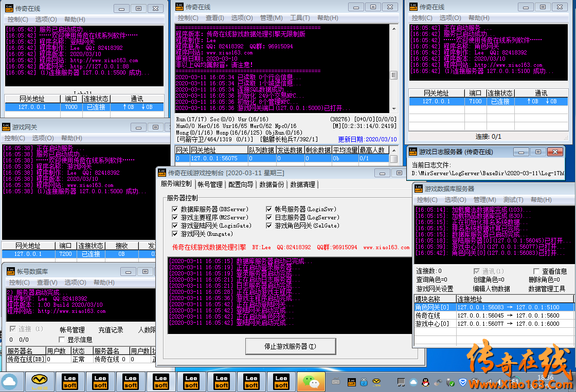
Task: Click the keyboard icon in system tray
Action: (336, 382)
